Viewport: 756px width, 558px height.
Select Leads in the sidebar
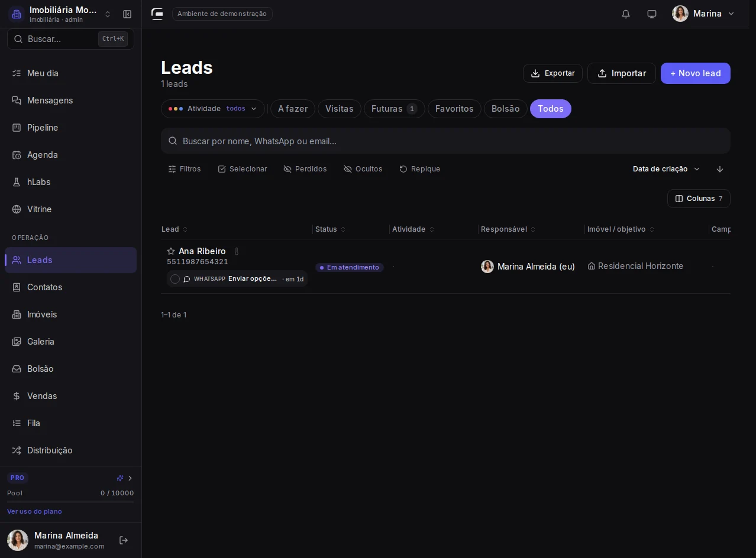[70, 260]
